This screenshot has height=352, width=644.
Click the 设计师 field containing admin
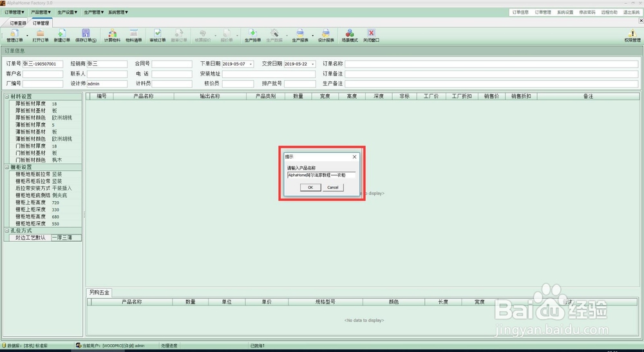coord(107,83)
